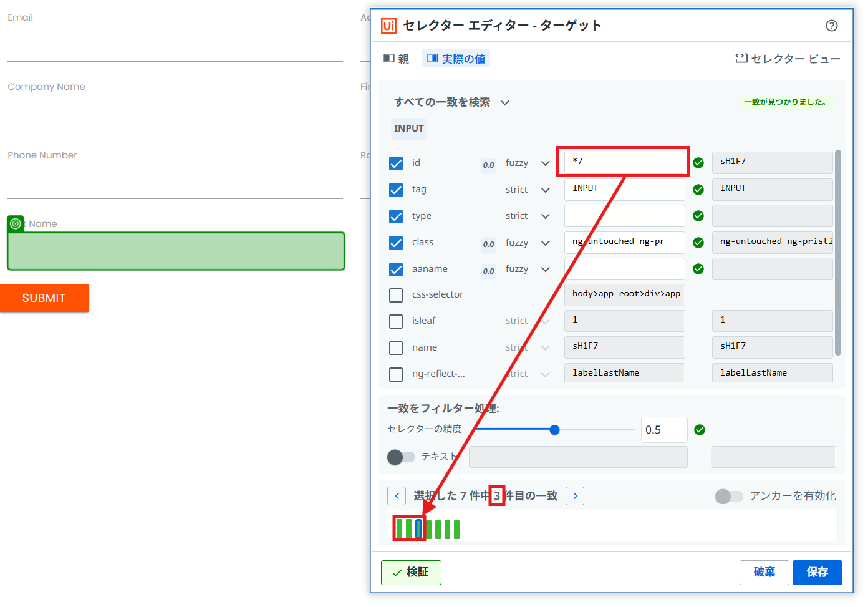Click the css-selector value body>app-root>div>app-
868x607 pixels.
tap(625, 294)
